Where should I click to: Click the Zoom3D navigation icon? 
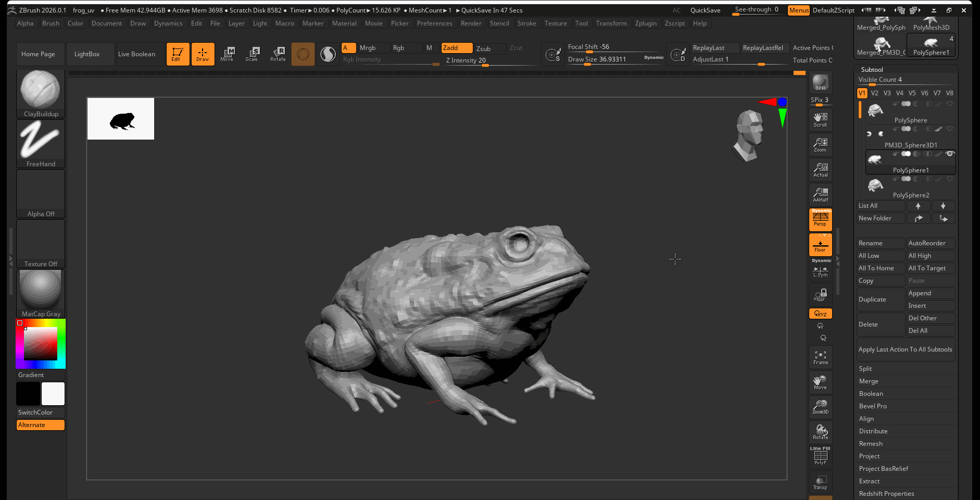click(x=820, y=407)
